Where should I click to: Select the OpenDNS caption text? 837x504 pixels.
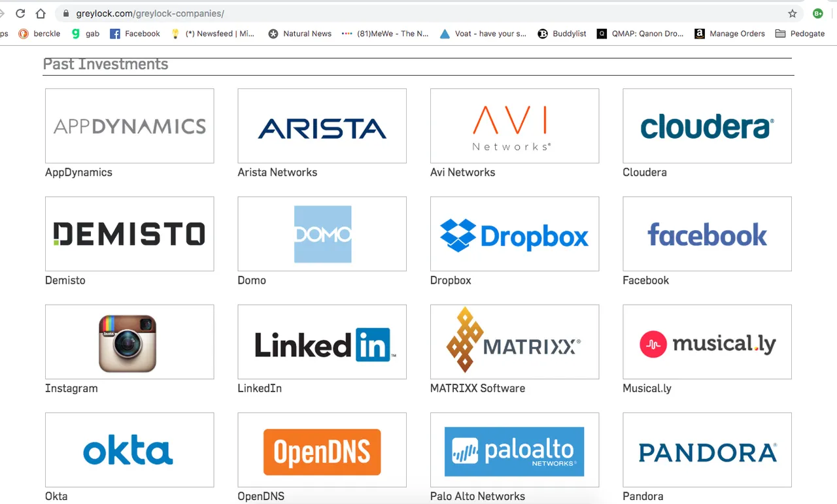pyautogui.click(x=261, y=496)
